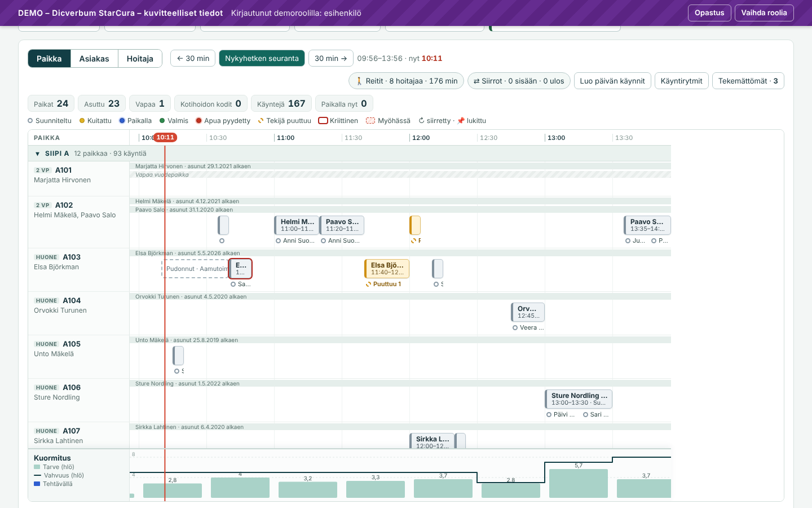The width and height of the screenshot is (812, 508).
Task: Select Kotihoidon kodit 0 chip
Action: pyautogui.click(x=211, y=103)
